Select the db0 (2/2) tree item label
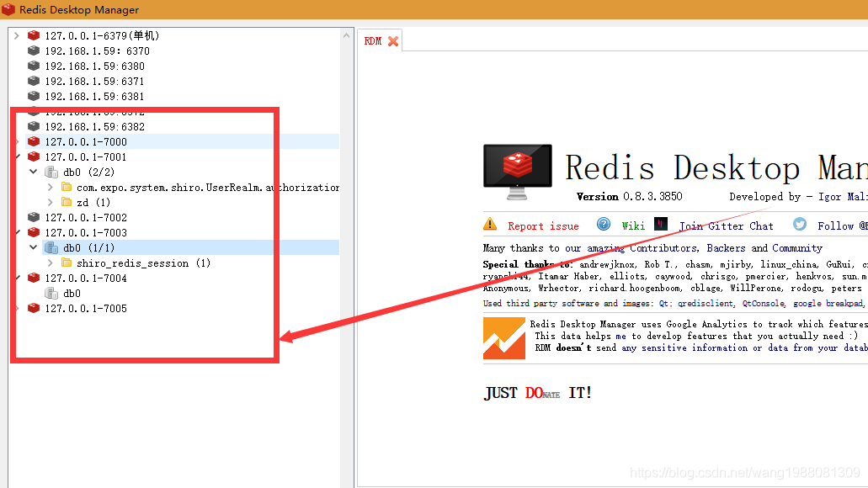868x488 pixels. click(x=88, y=172)
